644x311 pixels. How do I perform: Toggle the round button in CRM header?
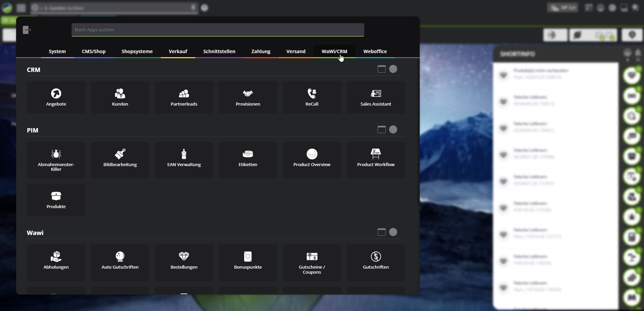pyautogui.click(x=393, y=69)
